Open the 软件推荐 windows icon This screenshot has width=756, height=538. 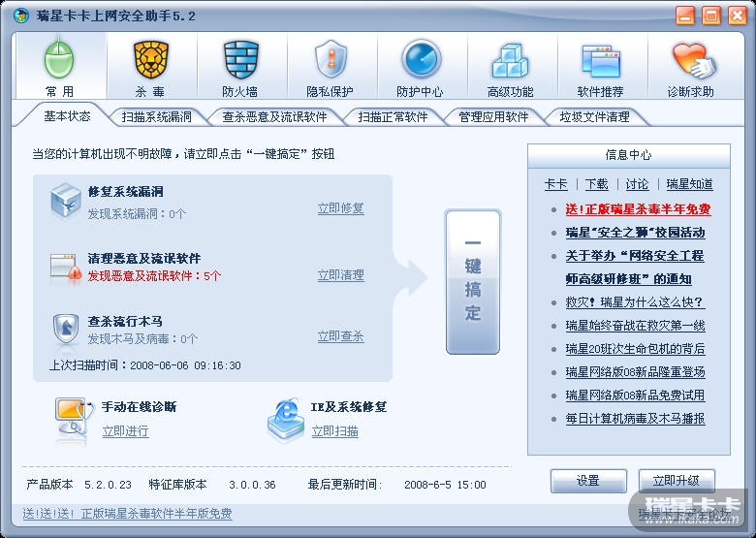600,61
